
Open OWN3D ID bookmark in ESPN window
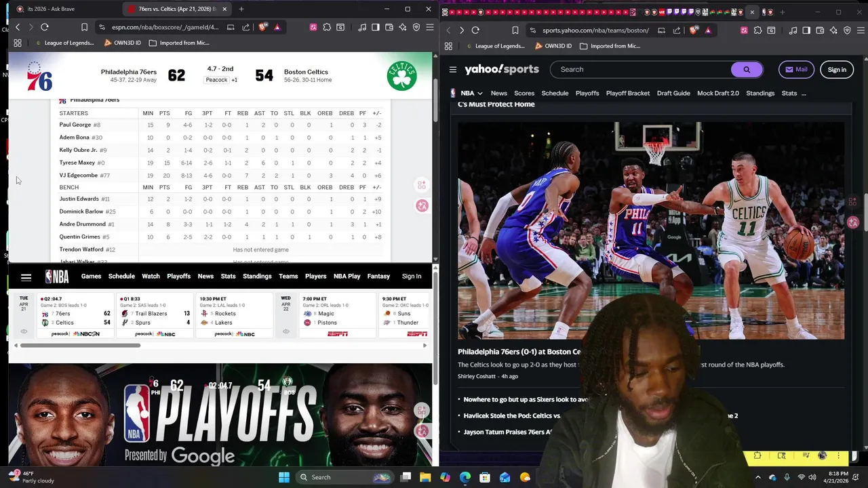pos(123,43)
